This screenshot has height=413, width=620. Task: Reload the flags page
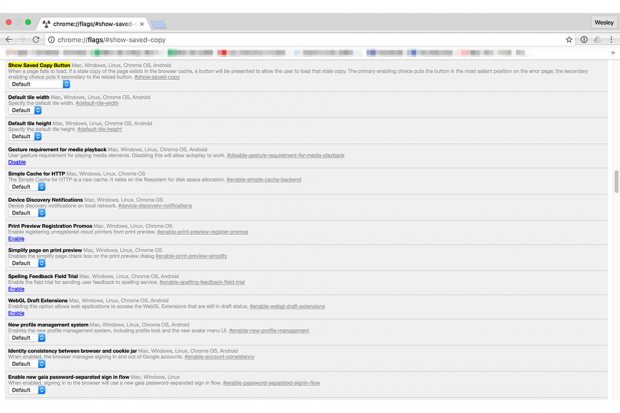[x=36, y=40]
